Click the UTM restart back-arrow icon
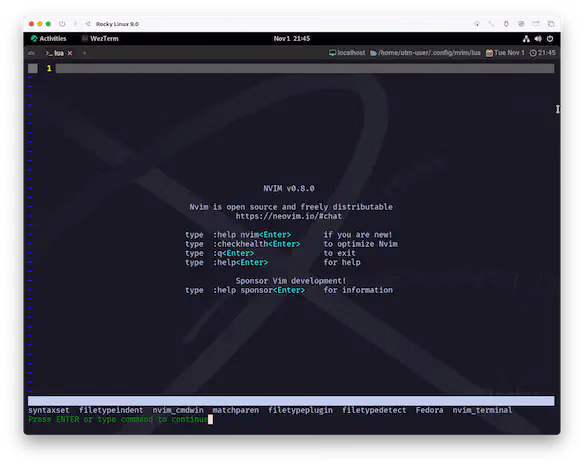The image size is (584, 466). (x=88, y=24)
